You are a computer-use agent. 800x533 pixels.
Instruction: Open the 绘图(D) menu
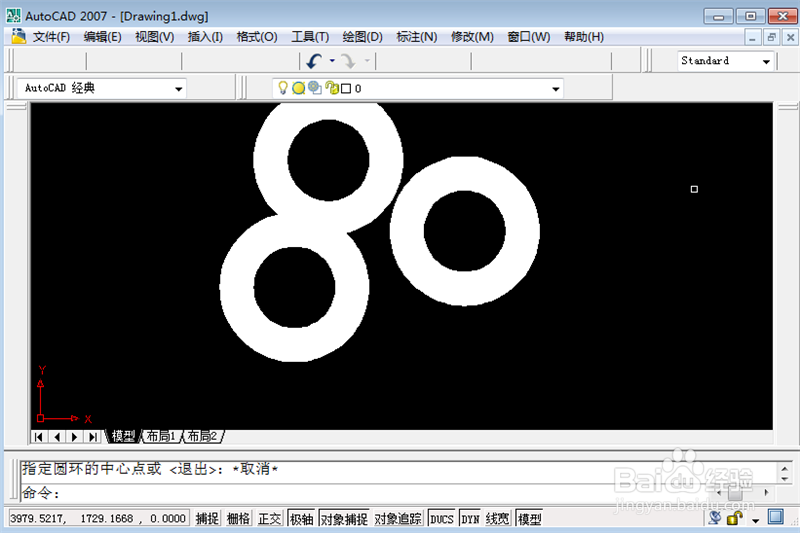pyautogui.click(x=363, y=37)
